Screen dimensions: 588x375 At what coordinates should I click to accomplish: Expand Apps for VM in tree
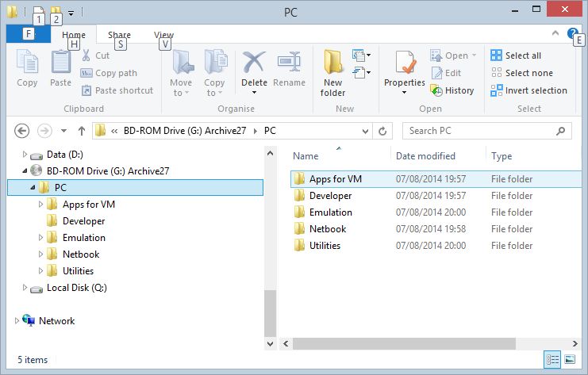point(40,205)
